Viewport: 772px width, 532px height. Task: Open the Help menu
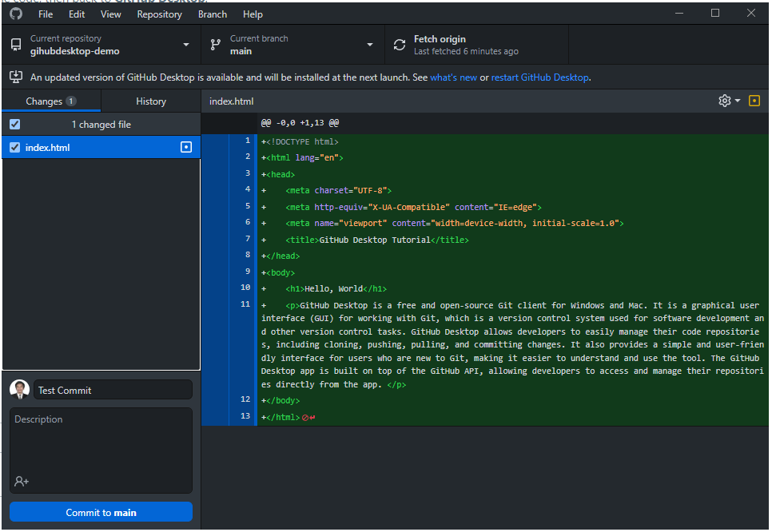(x=253, y=14)
